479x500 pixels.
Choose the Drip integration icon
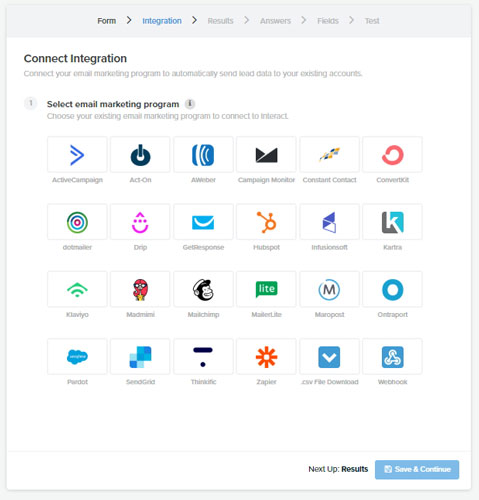pos(140,222)
